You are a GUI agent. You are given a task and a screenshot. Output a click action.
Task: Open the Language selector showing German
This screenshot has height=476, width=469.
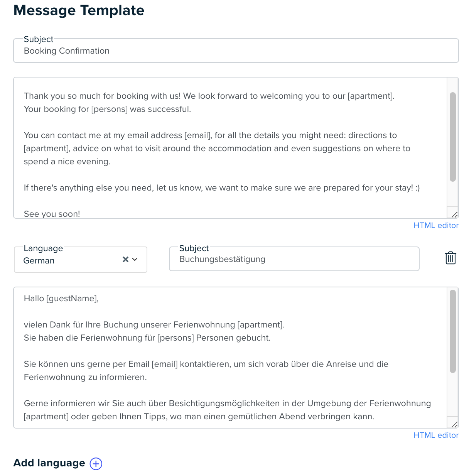tap(81, 260)
